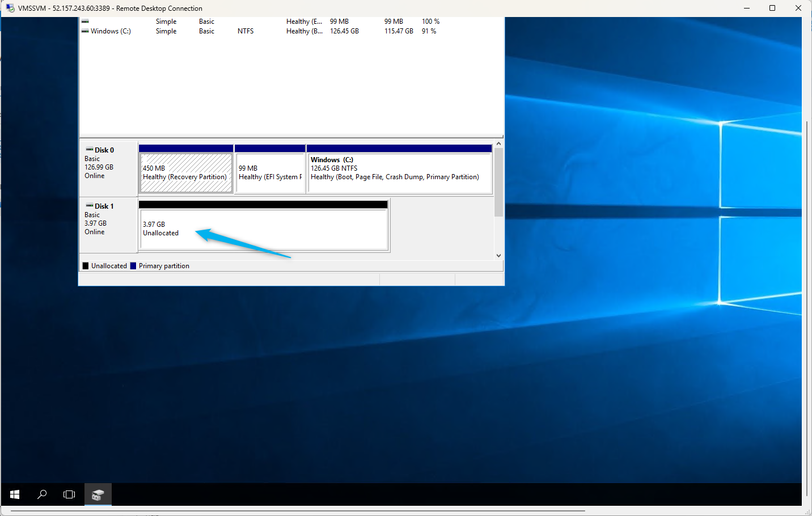Click Basic in the Windows (C:) row
This screenshot has width=812, height=516.
click(x=206, y=31)
